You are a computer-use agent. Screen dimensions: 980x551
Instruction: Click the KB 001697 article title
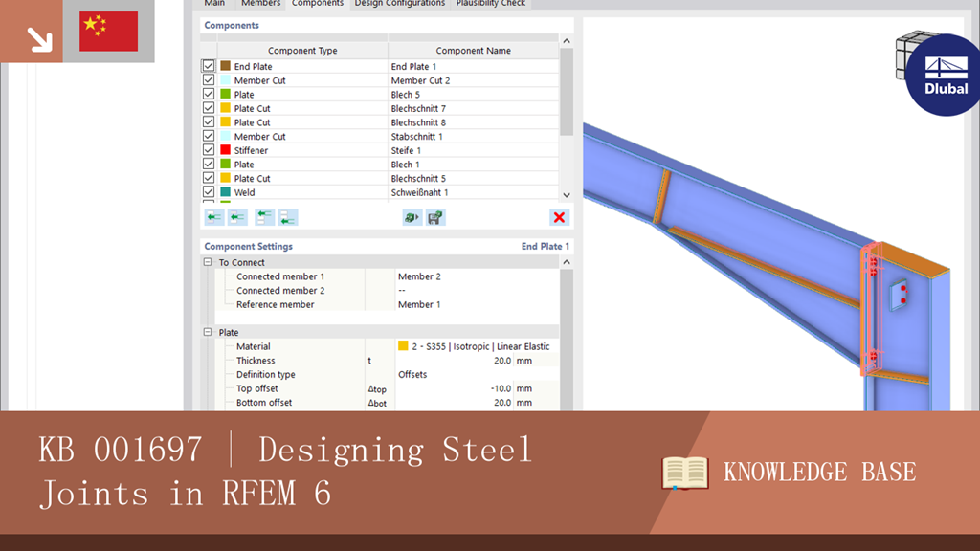coord(285,472)
